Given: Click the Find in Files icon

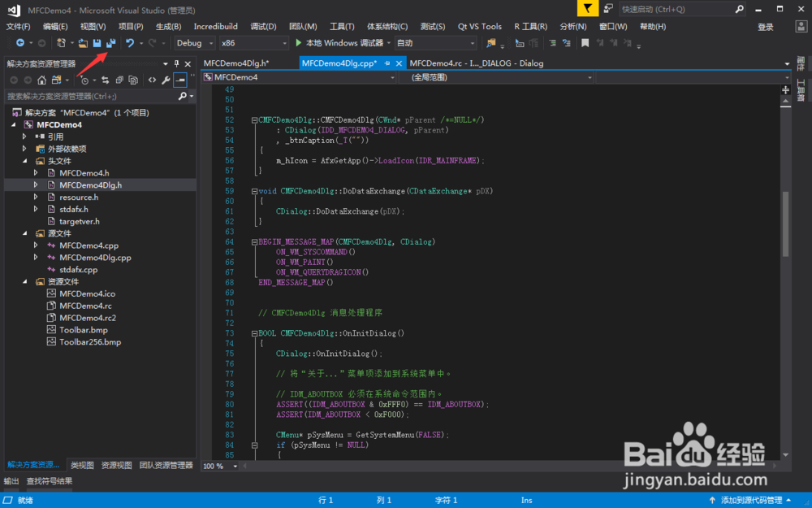Looking at the screenshot, I should coord(491,43).
